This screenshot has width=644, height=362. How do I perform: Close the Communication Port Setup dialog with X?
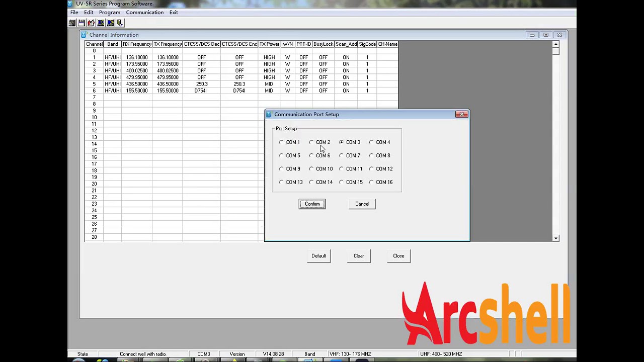click(461, 114)
